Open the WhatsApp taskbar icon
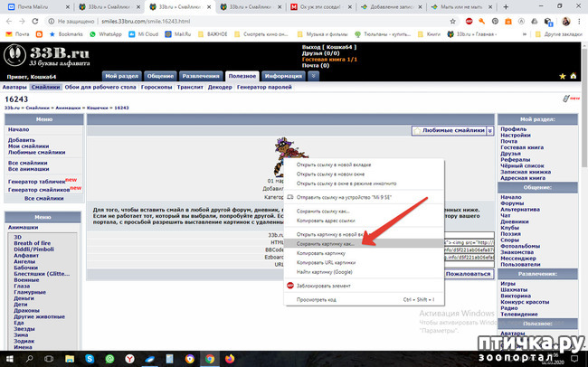Image resolution: width=588 pixels, height=367 pixels. 109,359
